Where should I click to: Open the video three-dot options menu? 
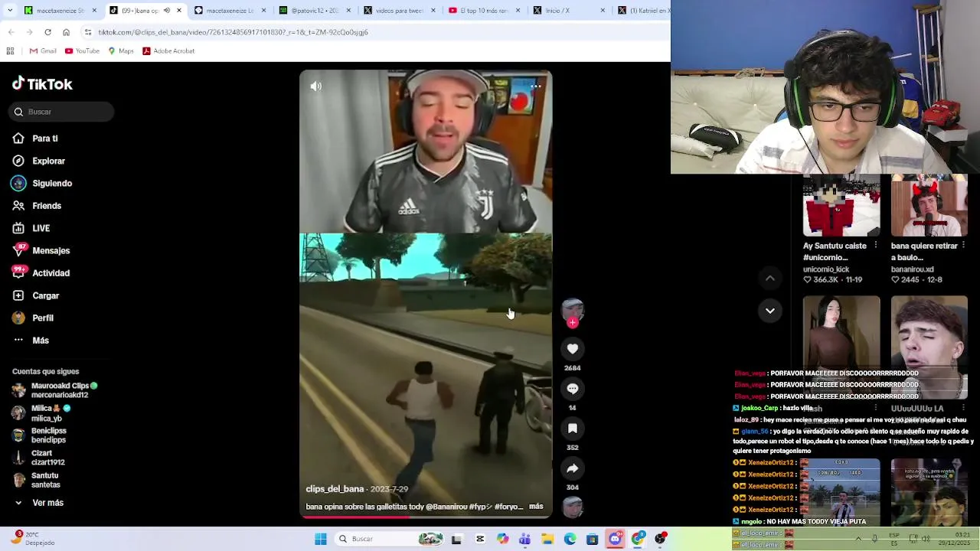coord(535,86)
